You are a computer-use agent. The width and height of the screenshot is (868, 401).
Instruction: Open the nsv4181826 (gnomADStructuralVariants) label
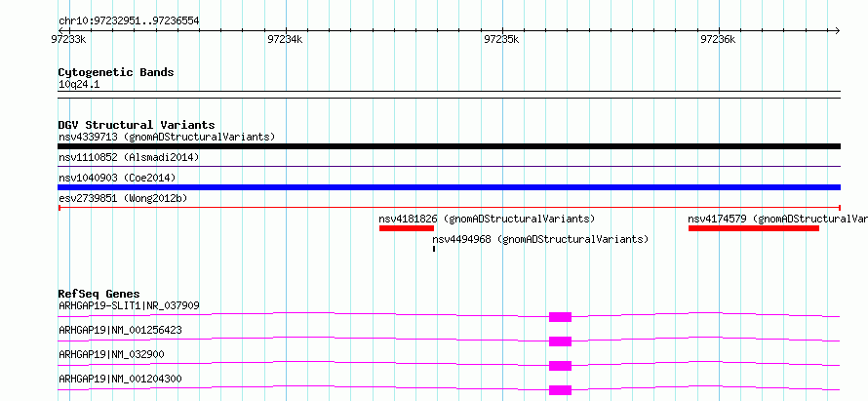point(487,219)
